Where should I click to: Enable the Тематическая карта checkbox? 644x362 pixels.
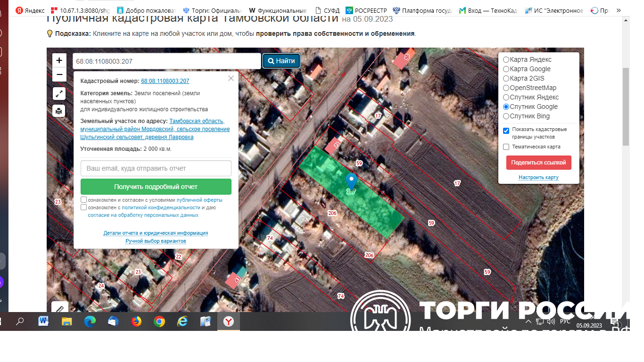click(506, 147)
